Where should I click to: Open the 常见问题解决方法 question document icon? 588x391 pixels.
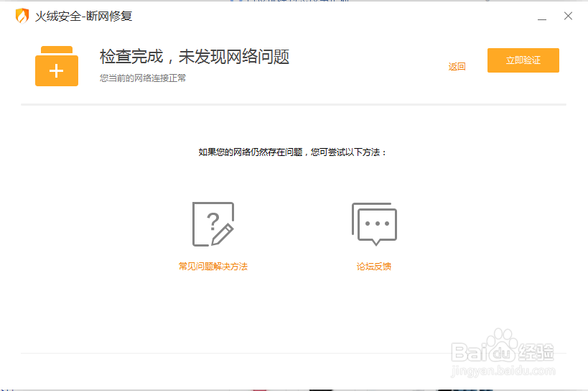(213, 224)
